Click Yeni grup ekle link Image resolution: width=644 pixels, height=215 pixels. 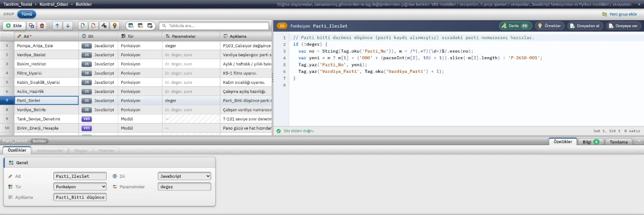click(x=619, y=14)
